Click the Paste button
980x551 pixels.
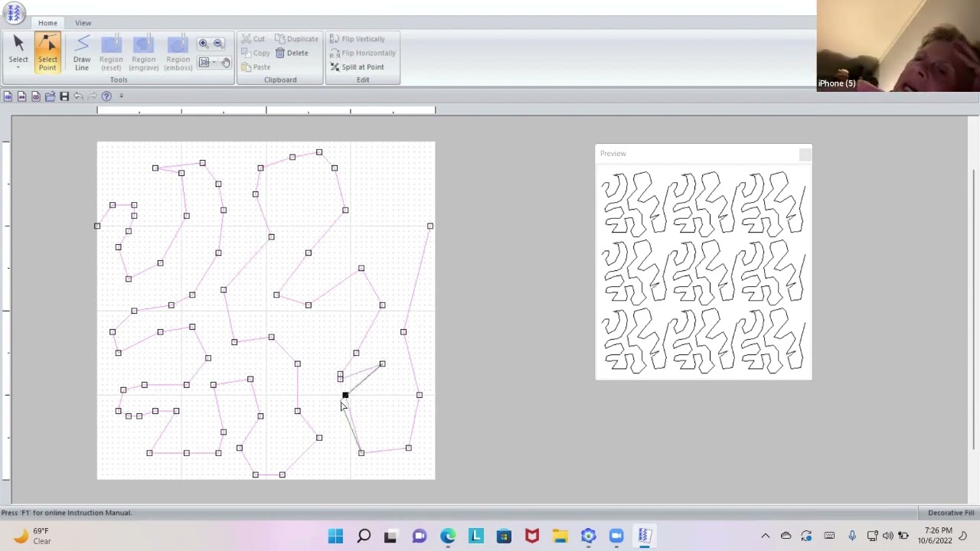pos(255,67)
